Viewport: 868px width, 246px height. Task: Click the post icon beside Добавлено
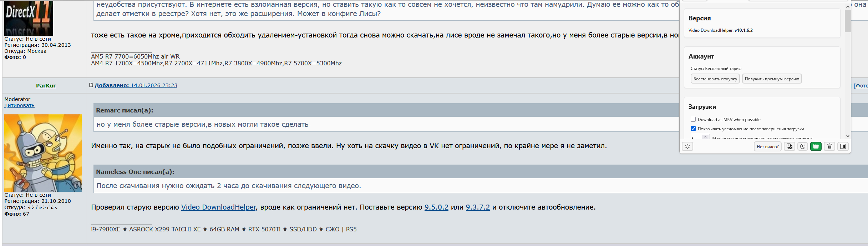[91, 85]
